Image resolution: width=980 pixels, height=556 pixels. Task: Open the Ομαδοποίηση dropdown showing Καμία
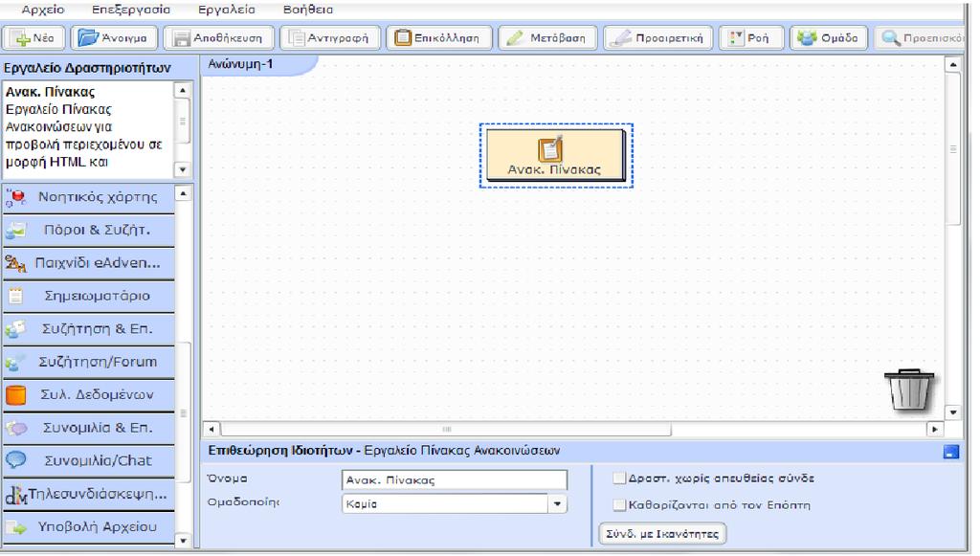[454, 503]
